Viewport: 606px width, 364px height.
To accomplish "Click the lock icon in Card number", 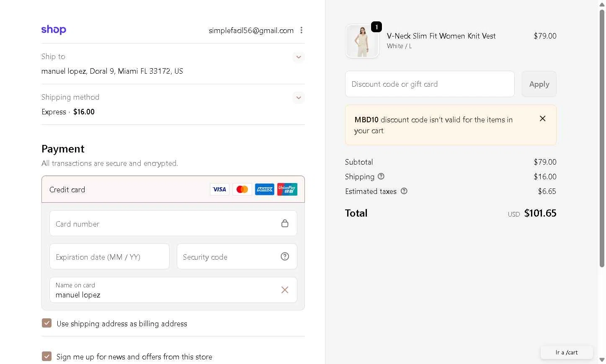I will (285, 223).
